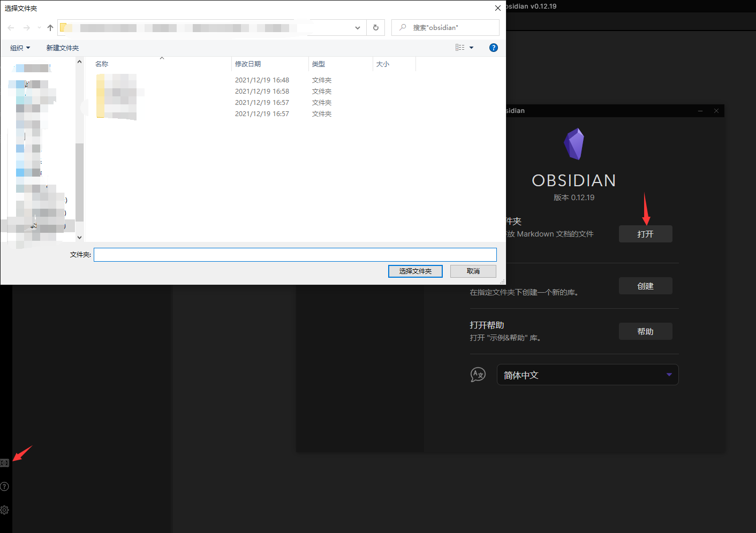Click the navigation pane vertical scrollbar
756x533 pixels.
click(x=80, y=182)
